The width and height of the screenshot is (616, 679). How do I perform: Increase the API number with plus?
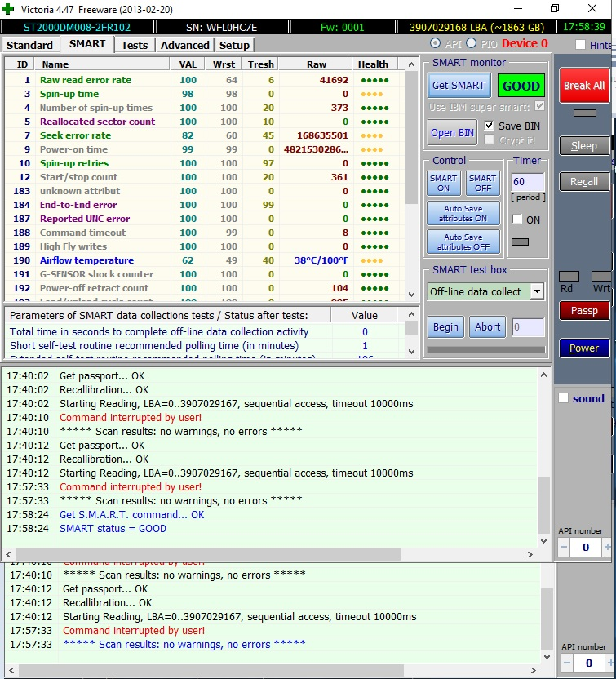tap(607, 547)
